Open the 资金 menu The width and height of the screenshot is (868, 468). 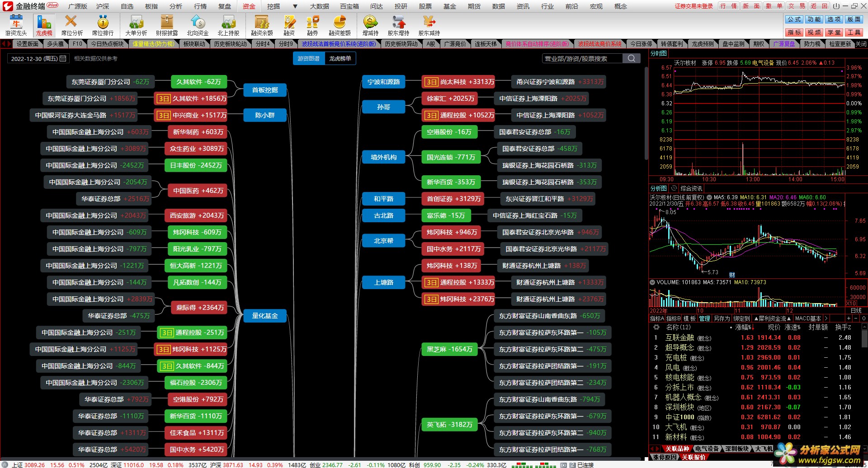pyautogui.click(x=249, y=6)
